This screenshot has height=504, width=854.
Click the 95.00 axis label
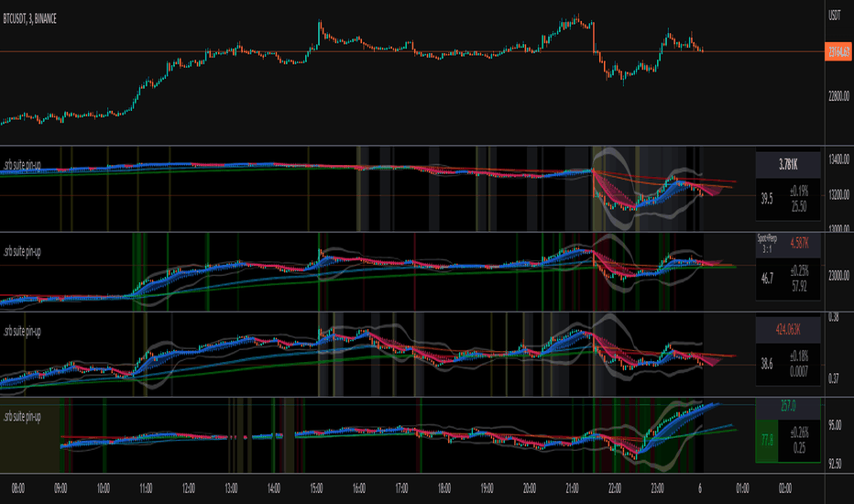coord(835,425)
